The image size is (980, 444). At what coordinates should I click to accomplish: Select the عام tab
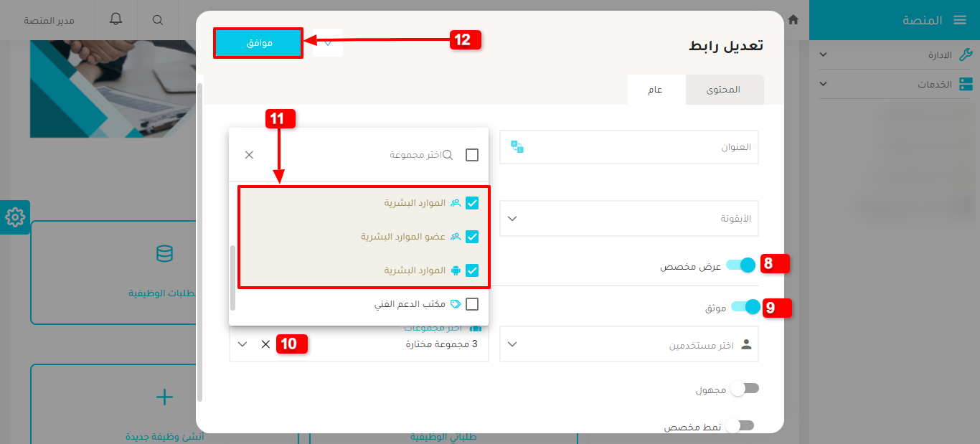(655, 89)
